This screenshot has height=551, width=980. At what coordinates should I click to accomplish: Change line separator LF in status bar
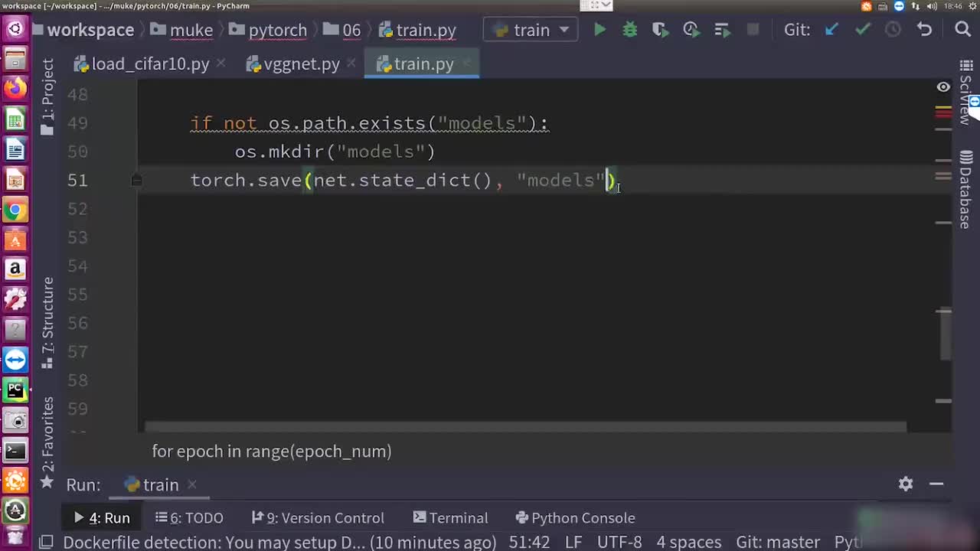point(573,542)
